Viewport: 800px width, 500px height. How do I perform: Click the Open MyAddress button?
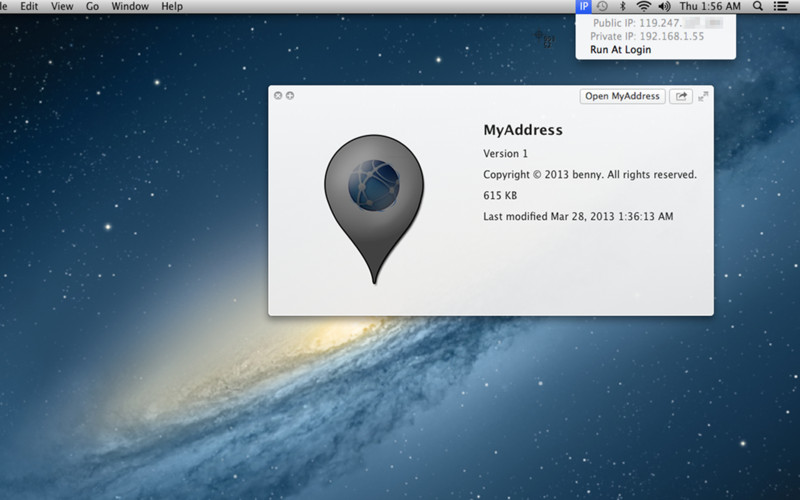(622, 96)
